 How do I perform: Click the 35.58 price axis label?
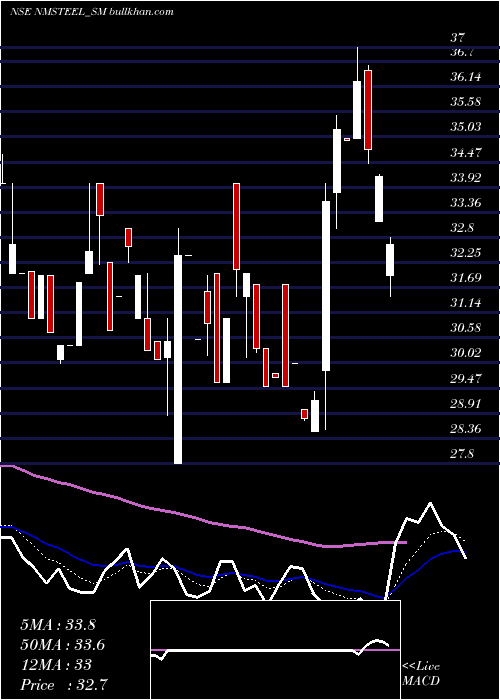click(x=466, y=102)
